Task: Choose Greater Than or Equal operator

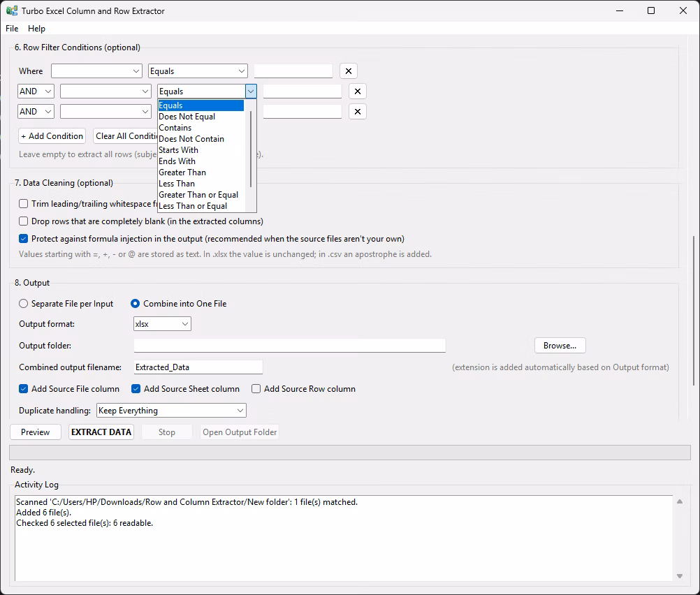Action: pos(201,195)
